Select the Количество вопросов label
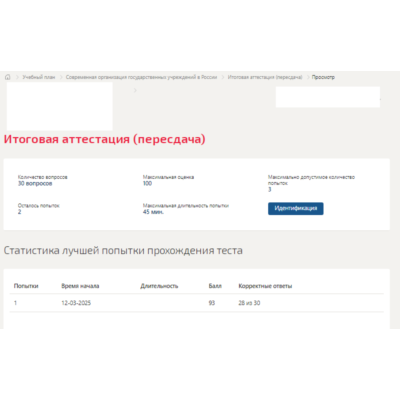This screenshot has height=400, width=400. click(43, 177)
